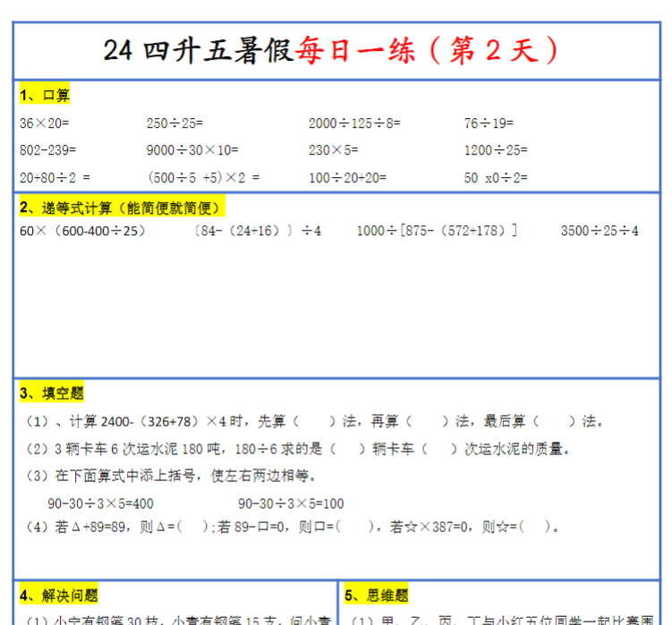Click the expression '〔84-（24+16）〕÷4'
This screenshot has width=672, height=625.
(x=257, y=231)
